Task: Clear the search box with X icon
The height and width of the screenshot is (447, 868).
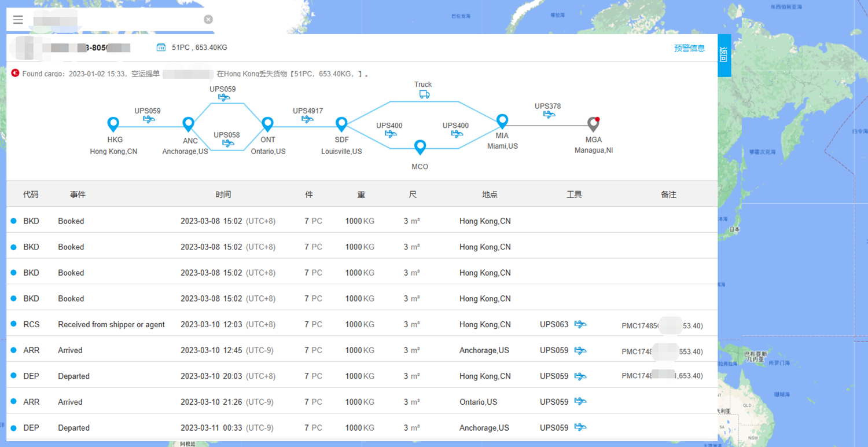Action: (x=208, y=20)
